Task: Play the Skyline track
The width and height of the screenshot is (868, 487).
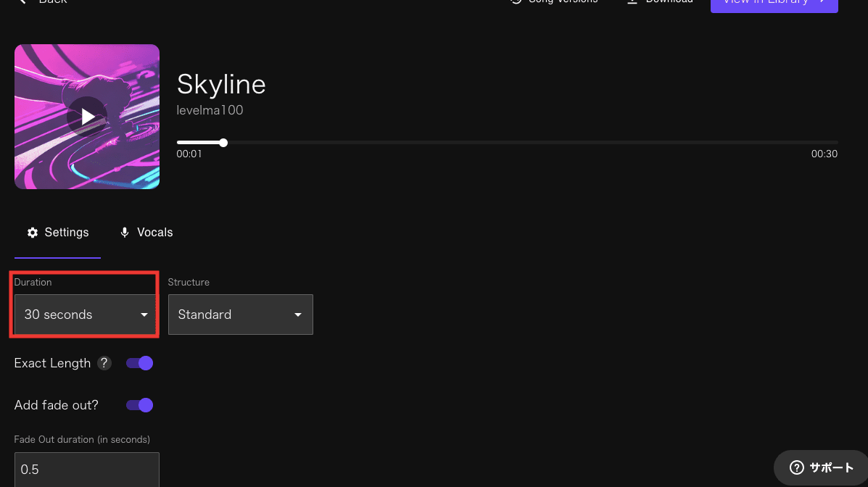Action: 87,117
